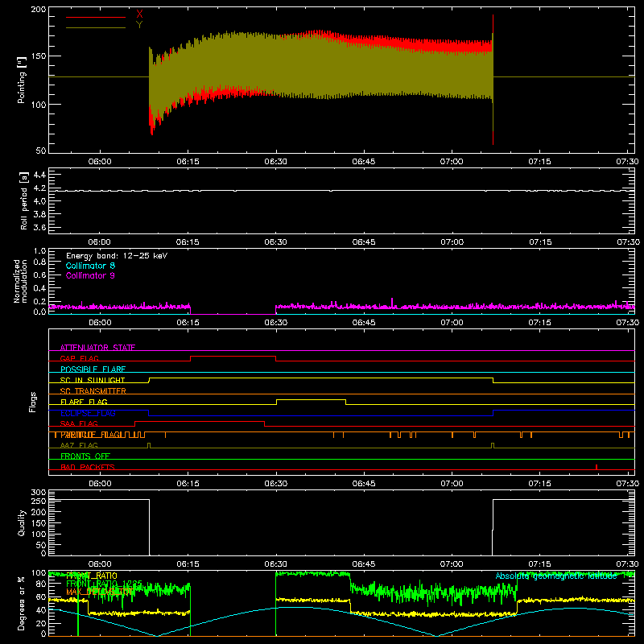Click the ATTENUATOR_STATE flag label
644x644 pixels.
[97, 348]
